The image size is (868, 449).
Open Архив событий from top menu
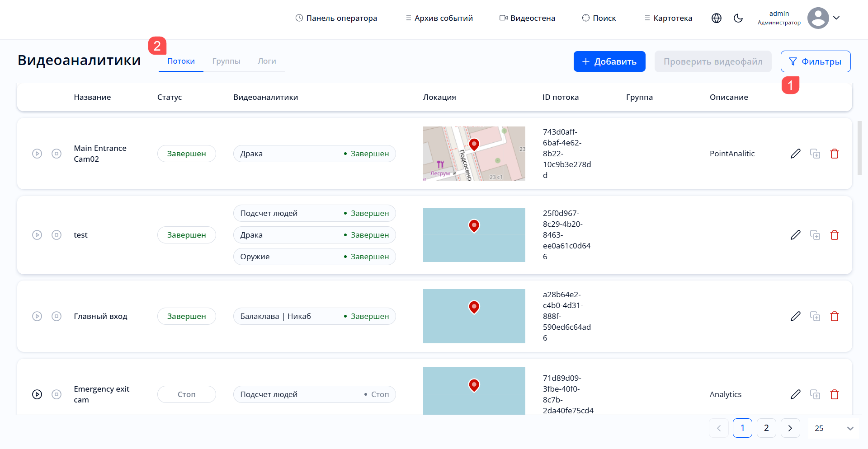[439, 18]
